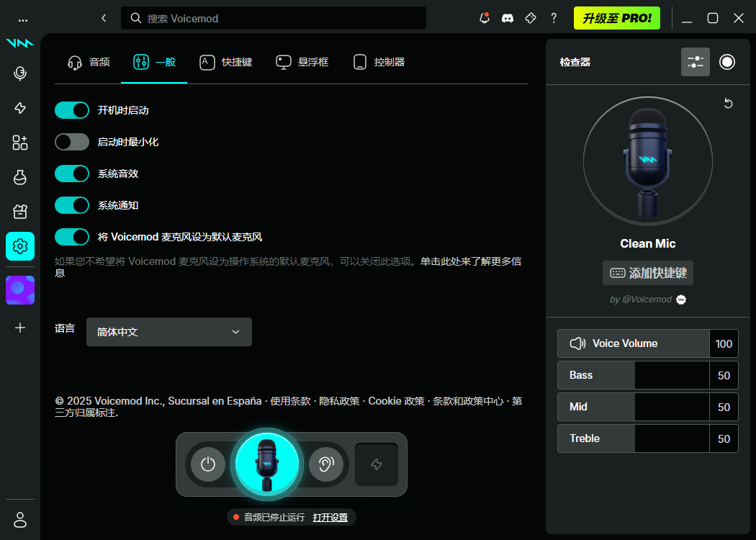This screenshot has width=756, height=540.
Task: Open the Voicebox microphone sidebar icon
Action: pyautogui.click(x=19, y=73)
